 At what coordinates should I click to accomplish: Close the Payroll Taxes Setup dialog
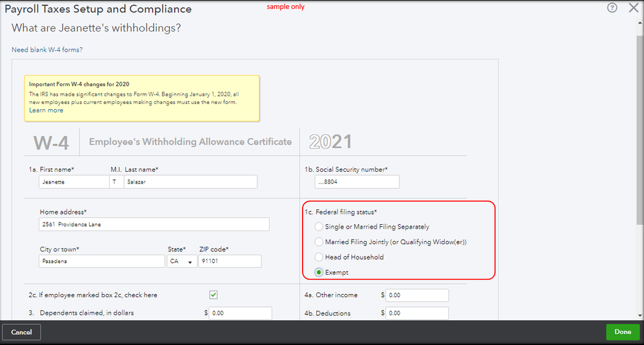point(634,8)
